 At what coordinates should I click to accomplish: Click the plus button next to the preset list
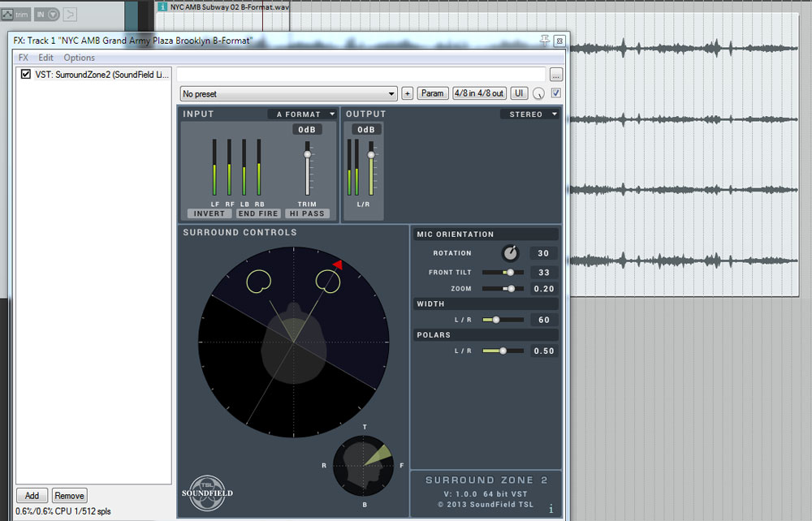pyautogui.click(x=408, y=93)
